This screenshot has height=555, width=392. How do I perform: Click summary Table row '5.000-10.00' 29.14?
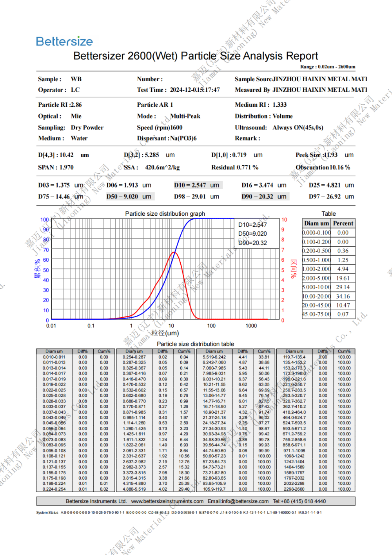click(328, 287)
